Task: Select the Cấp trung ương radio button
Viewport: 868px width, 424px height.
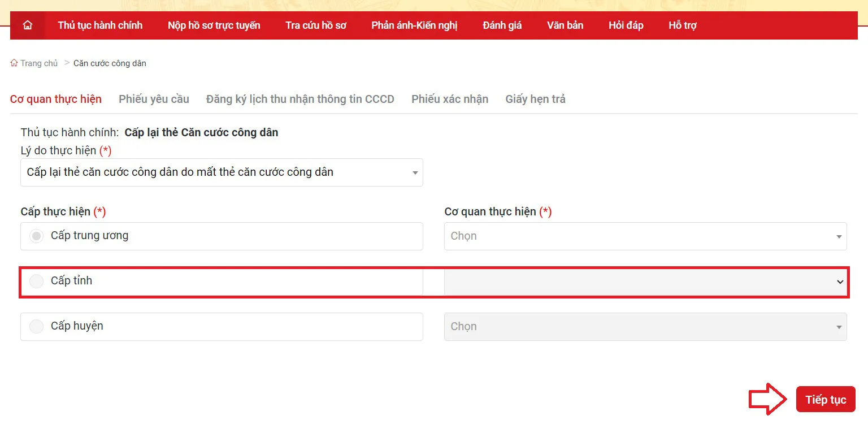Action: pyautogui.click(x=36, y=236)
